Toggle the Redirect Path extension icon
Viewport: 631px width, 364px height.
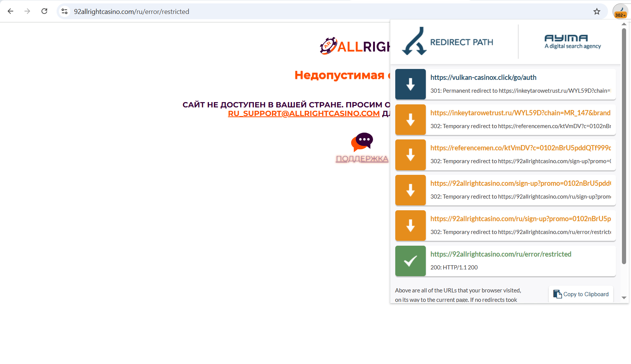coord(620,11)
